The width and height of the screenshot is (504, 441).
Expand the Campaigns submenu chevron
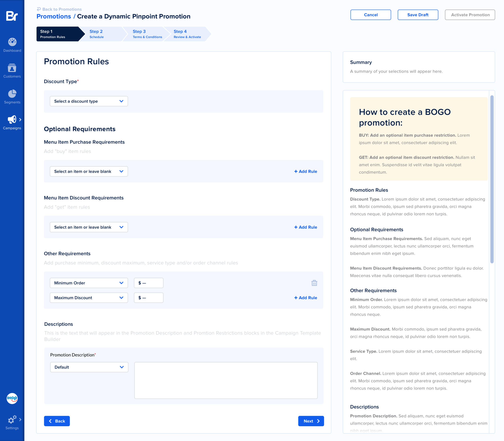(x=20, y=120)
